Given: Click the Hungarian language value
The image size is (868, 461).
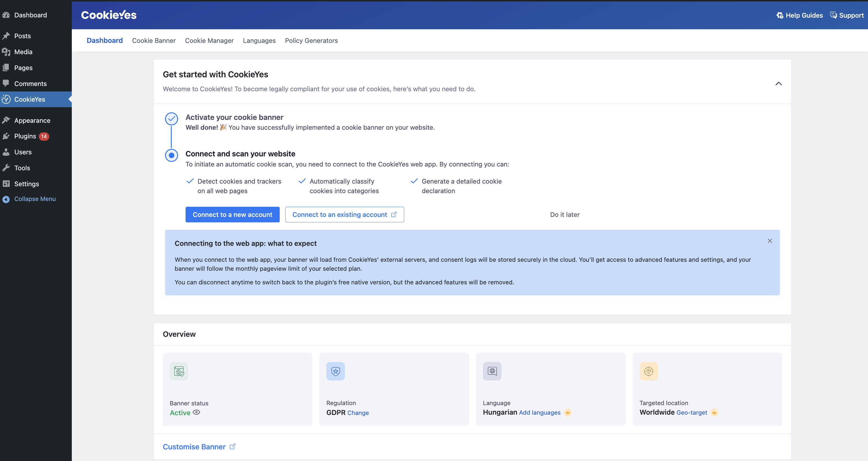Looking at the screenshot, I should [500, 412].
